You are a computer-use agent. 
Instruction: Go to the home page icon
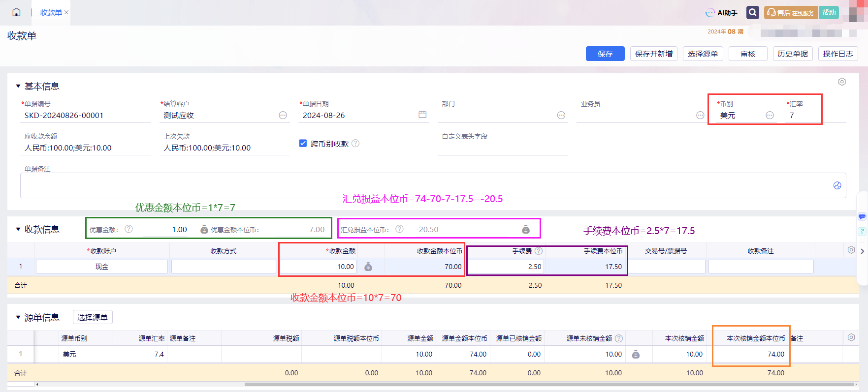tap(16, 12)
